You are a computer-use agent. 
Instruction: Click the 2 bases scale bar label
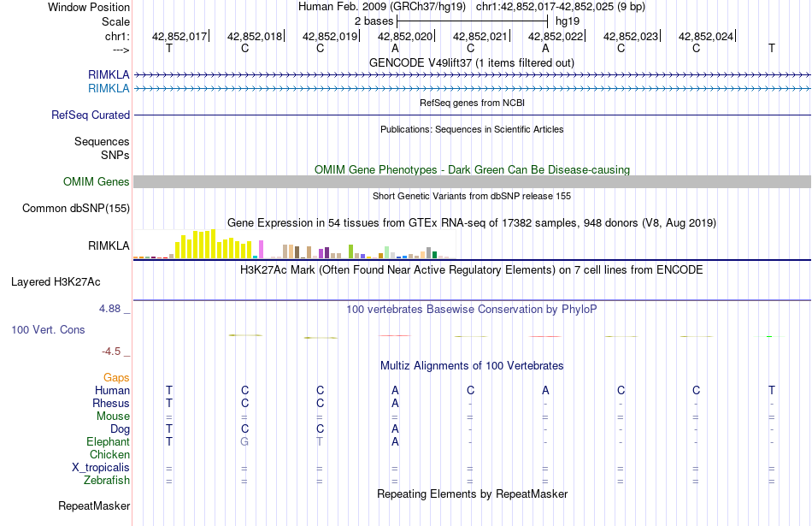[374, 21]
